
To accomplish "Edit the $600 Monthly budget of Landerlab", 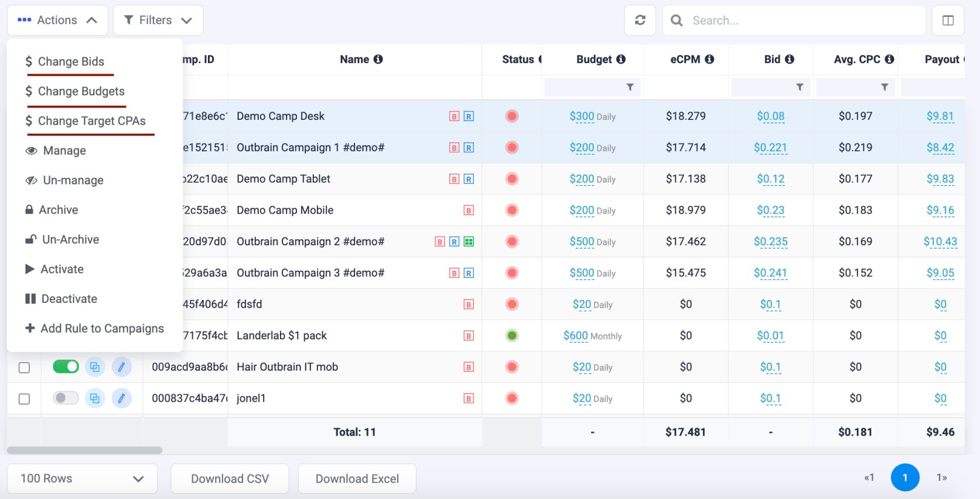I will pyautogui.click(x=576, y=335).
